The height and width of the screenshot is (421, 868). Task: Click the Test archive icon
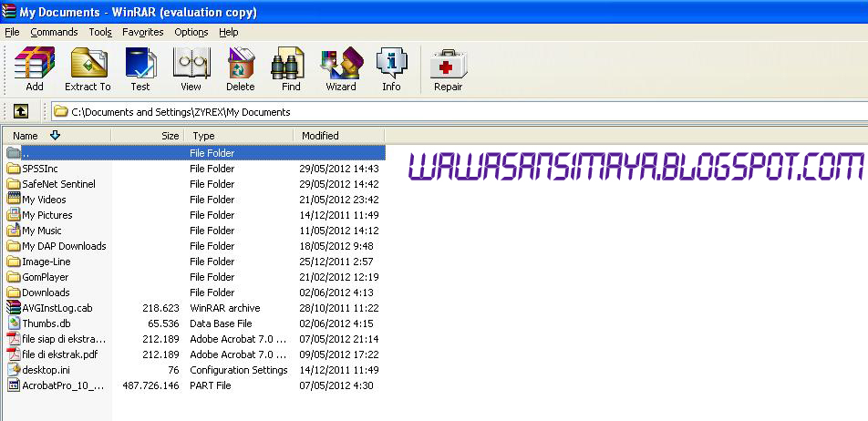pyautogui.click(x=140, y=63)
